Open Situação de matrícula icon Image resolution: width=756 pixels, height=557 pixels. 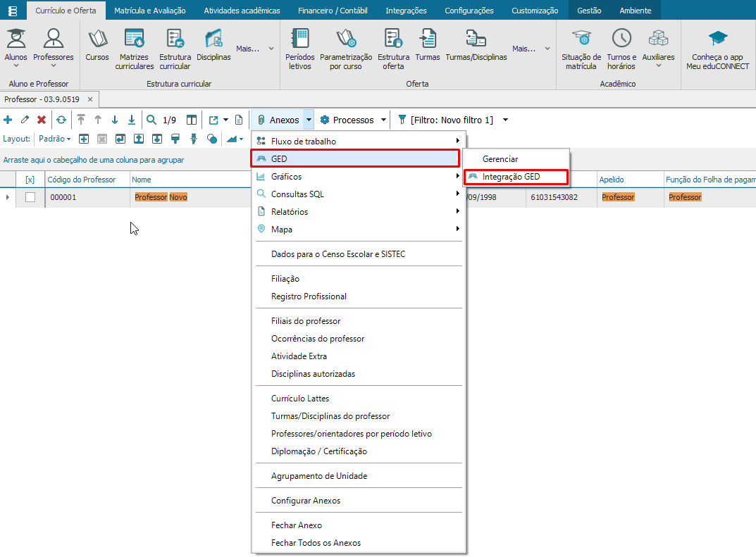(581, 49)
